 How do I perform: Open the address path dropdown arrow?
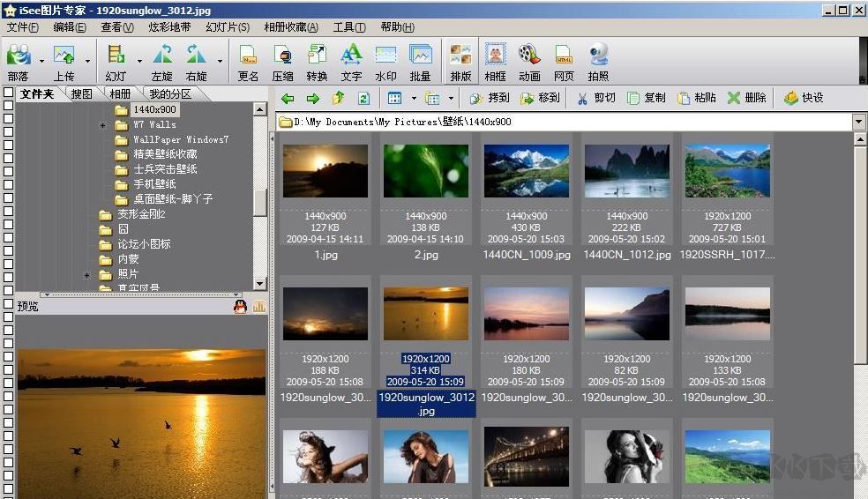[x=859, y=122]
